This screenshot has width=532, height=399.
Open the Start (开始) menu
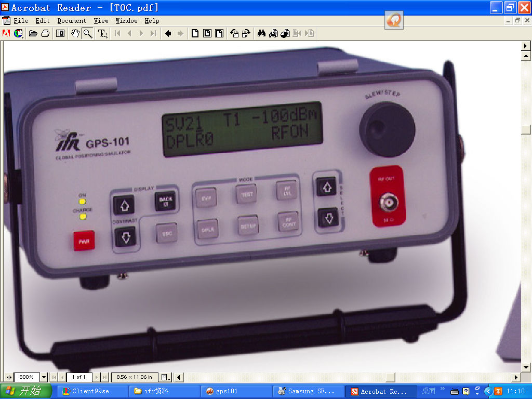[x=26, y=391]
